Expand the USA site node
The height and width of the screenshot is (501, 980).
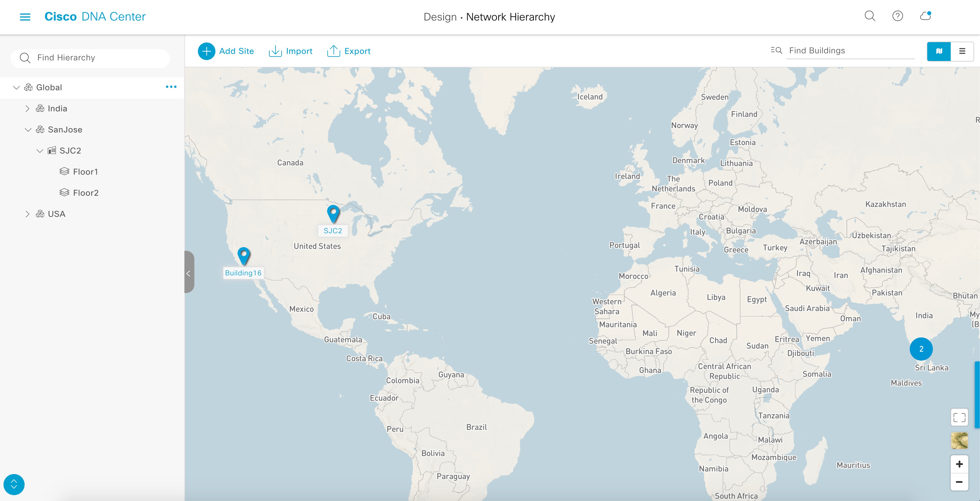click(28, 214)
